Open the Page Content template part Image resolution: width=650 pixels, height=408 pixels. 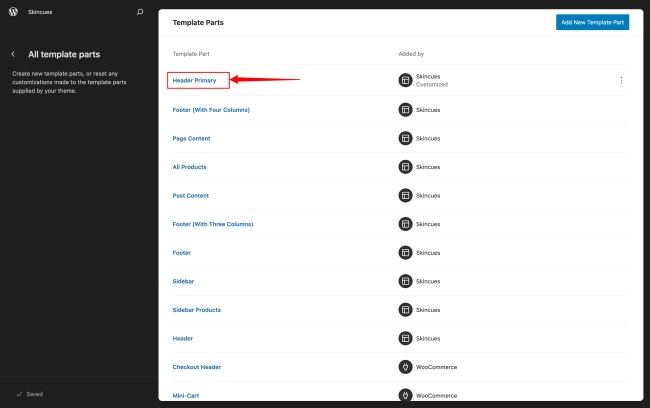click(x=191, y=138)
